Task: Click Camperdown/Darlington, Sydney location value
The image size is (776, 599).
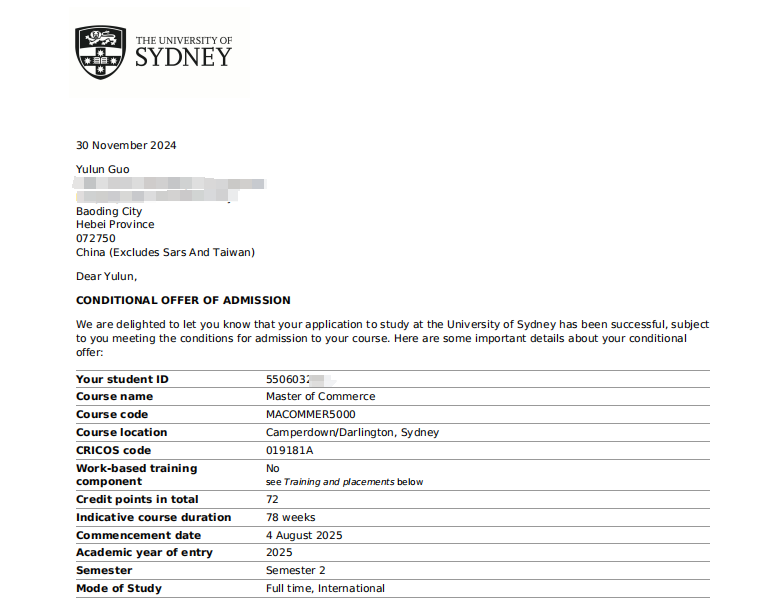Action: [352, 432]
